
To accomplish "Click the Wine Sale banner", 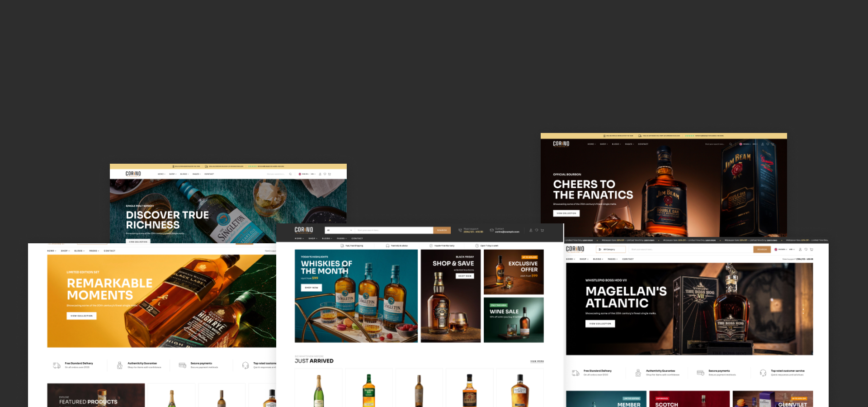I will (x=514, y=320).
